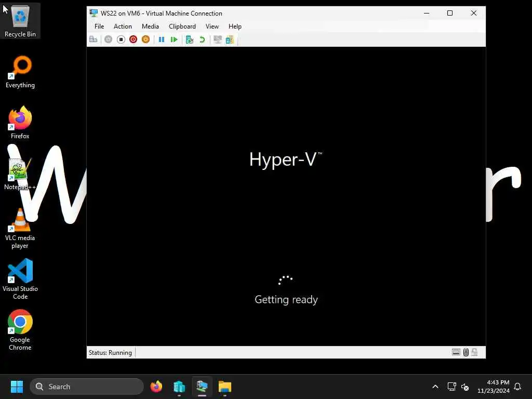Revert the VM with green arrow icon

(x=202, y=39)
